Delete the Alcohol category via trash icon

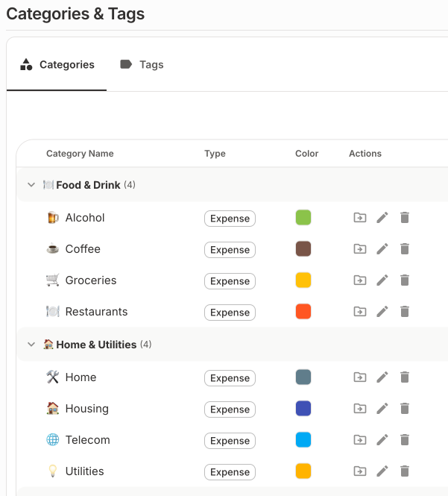coord(405,218)
